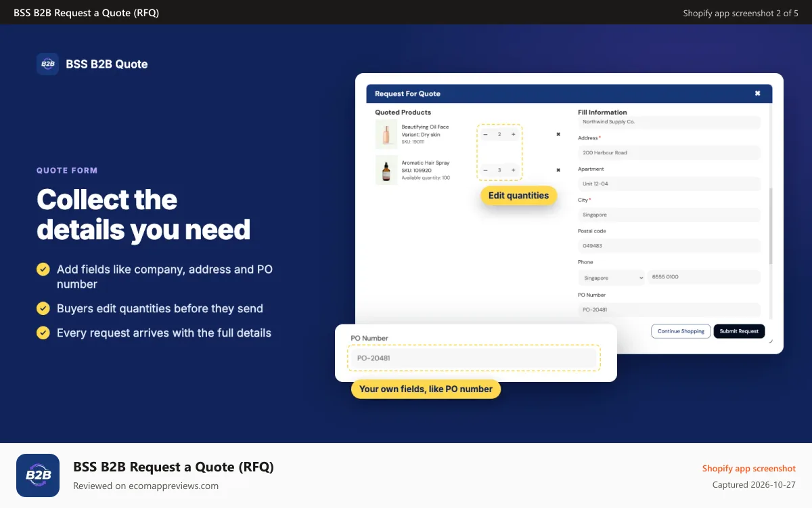Click 'Collect the details you need' headline
Screen dimensions: 812x508
143,215
